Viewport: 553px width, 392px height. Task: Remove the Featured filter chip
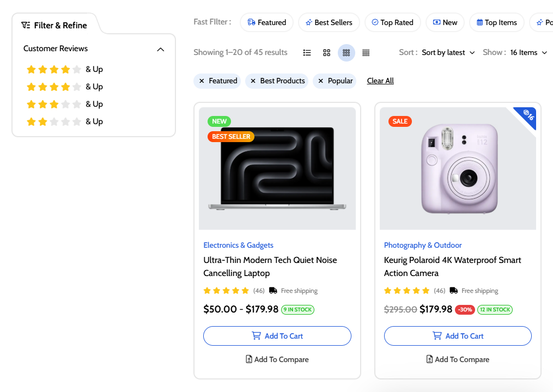[202, 81]
